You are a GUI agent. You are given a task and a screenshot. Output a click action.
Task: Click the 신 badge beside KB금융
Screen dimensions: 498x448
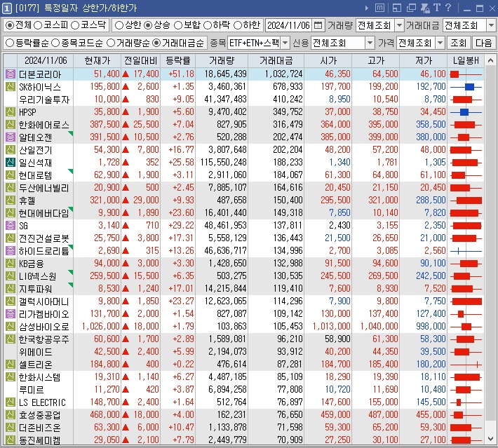click(10, 264)
